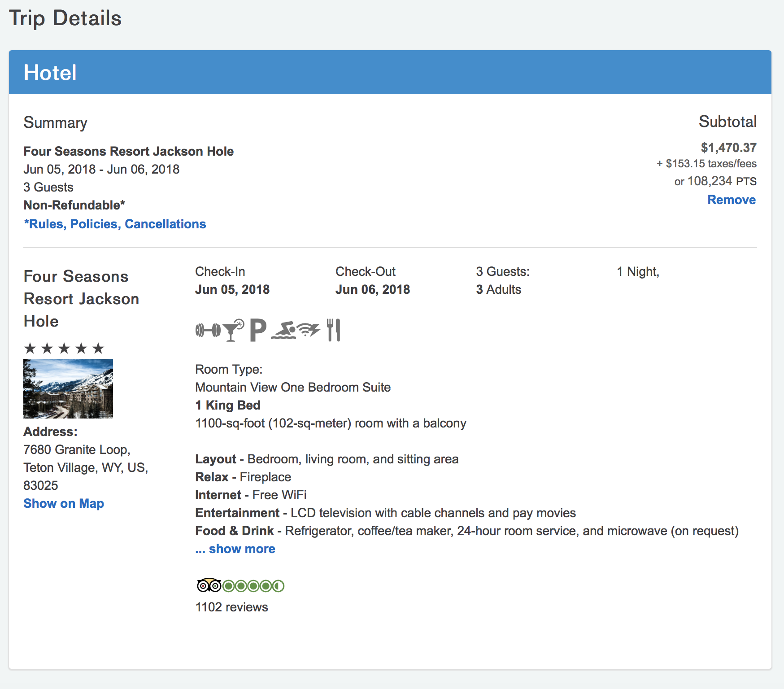784x689 pixels.
Task: Click the 3 Guests summary line
Action: [x=48, y=187]
